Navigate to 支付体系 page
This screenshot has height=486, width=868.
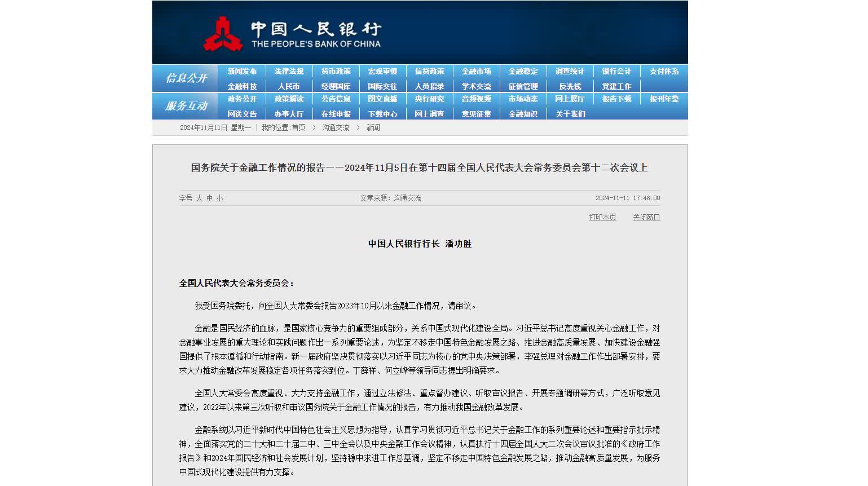pyautogui.click(x=663, y=72)
